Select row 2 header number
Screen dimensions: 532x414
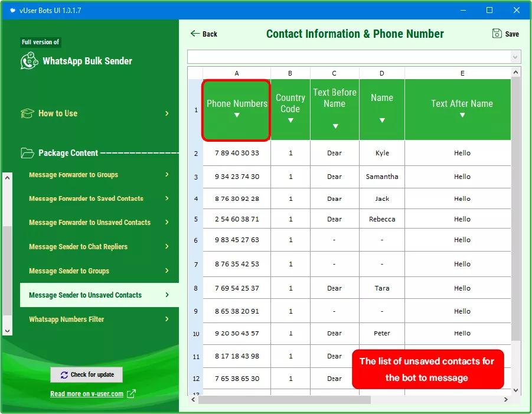[195, 154]
